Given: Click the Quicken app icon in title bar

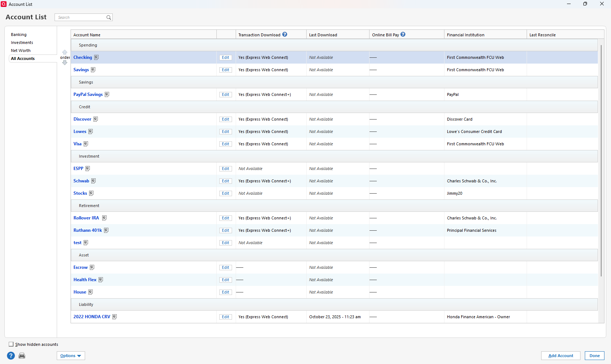Looking at the screenshot, I should coord(4,4).
